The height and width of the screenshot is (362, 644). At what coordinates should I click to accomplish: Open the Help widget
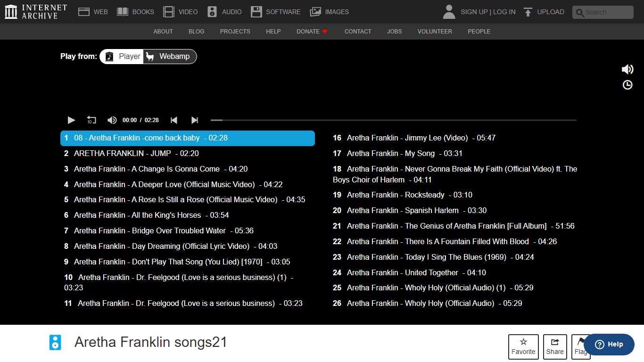pos(609,345)
